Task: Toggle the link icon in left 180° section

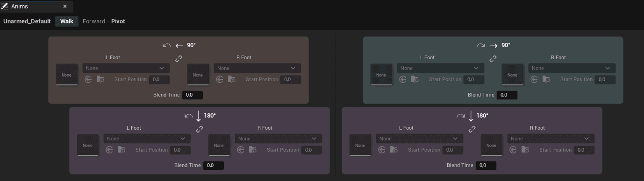Action: pos(200,129)
